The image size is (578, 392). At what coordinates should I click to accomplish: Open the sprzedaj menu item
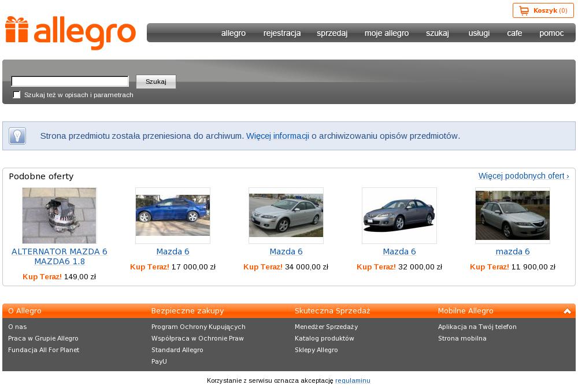click(332, 33)
